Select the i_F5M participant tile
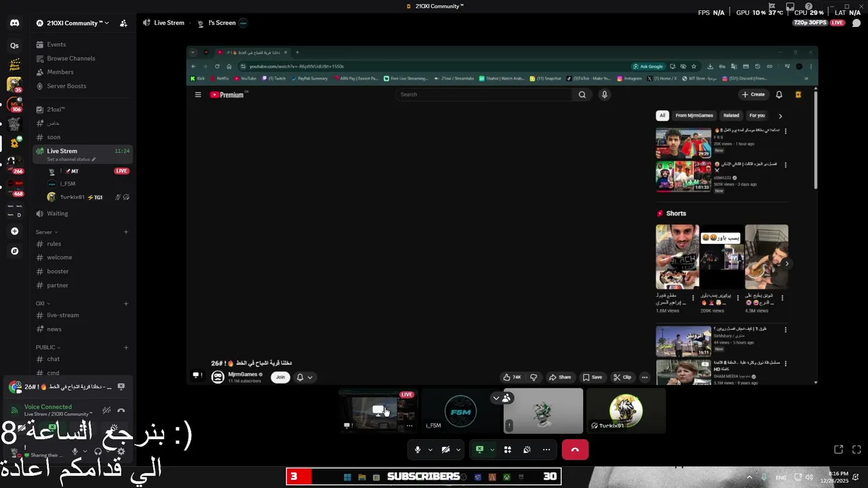This screenshot has width=868, height=488. coord(461,411)
